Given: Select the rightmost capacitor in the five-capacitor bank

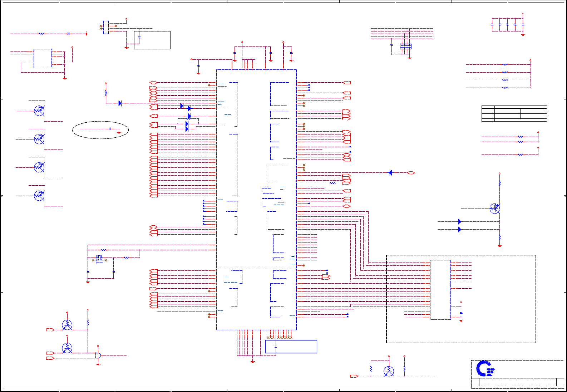Looking at the screenshot, I should coord(523,24).
